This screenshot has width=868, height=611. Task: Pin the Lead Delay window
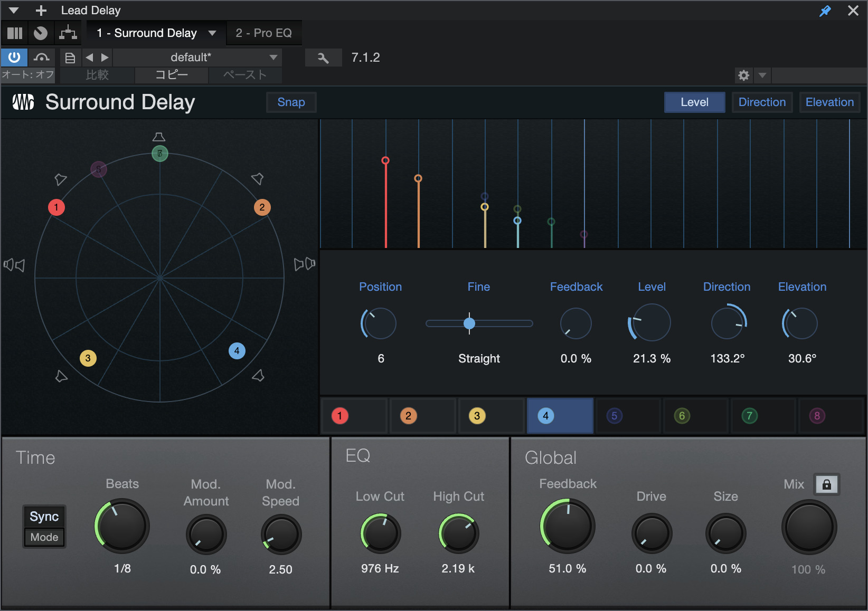point(825,11)
